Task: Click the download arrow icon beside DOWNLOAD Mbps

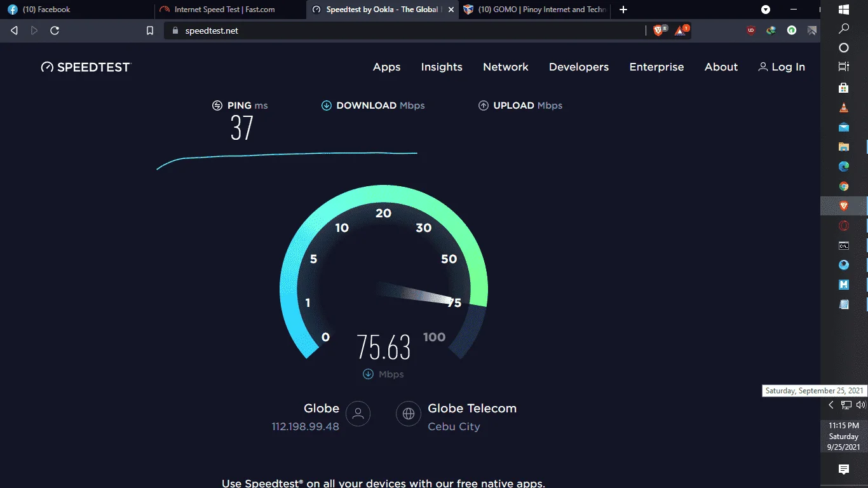Action: (327, 105)
